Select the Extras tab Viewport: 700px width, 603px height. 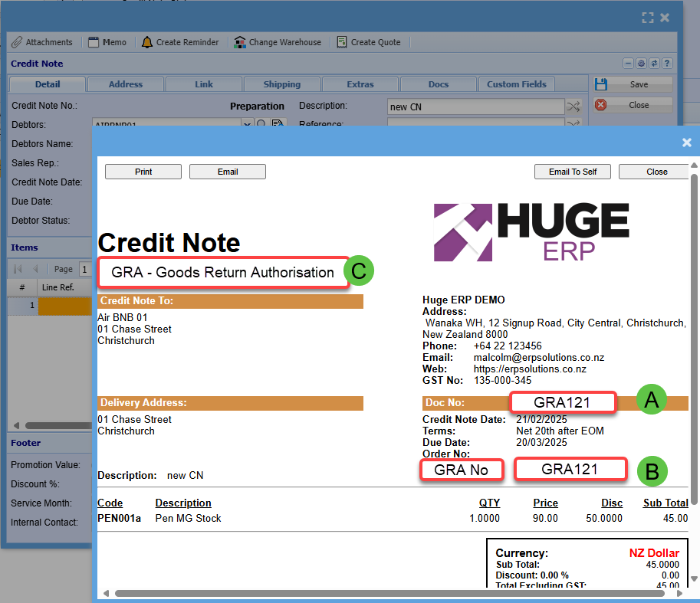pyautogui.click(x=360, y=84)
